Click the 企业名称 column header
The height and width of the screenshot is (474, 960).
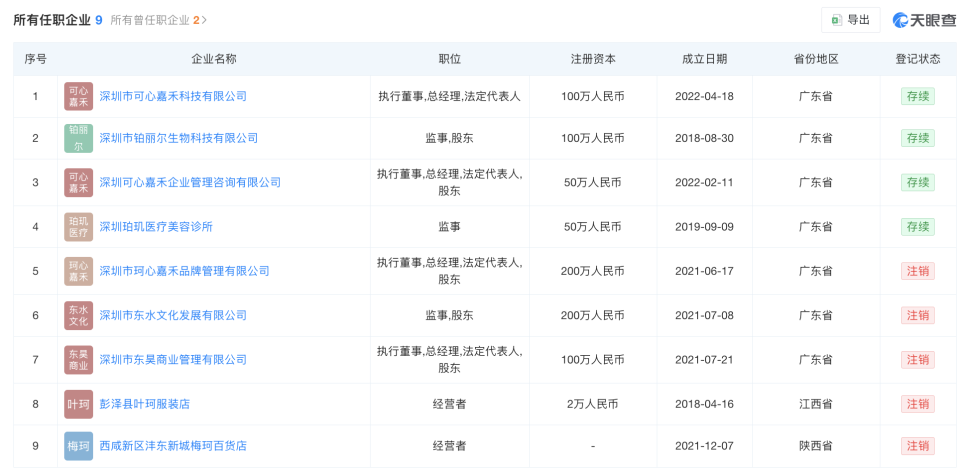[214, 59]
